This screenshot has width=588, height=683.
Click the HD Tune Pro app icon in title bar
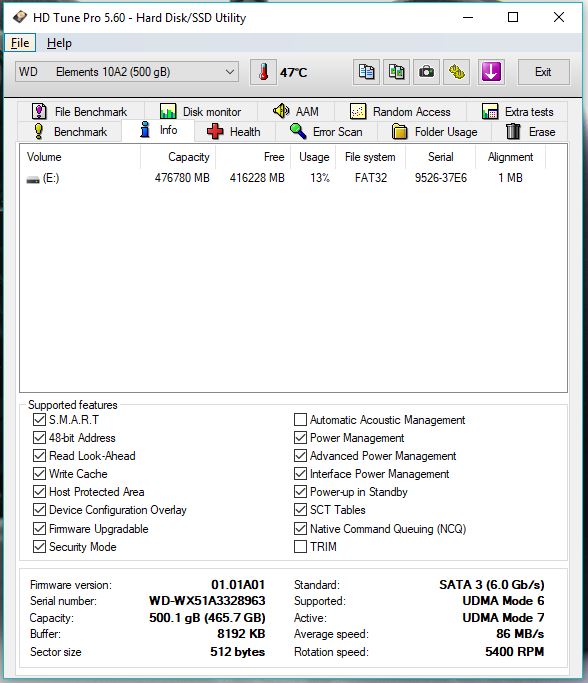(20, 17)
